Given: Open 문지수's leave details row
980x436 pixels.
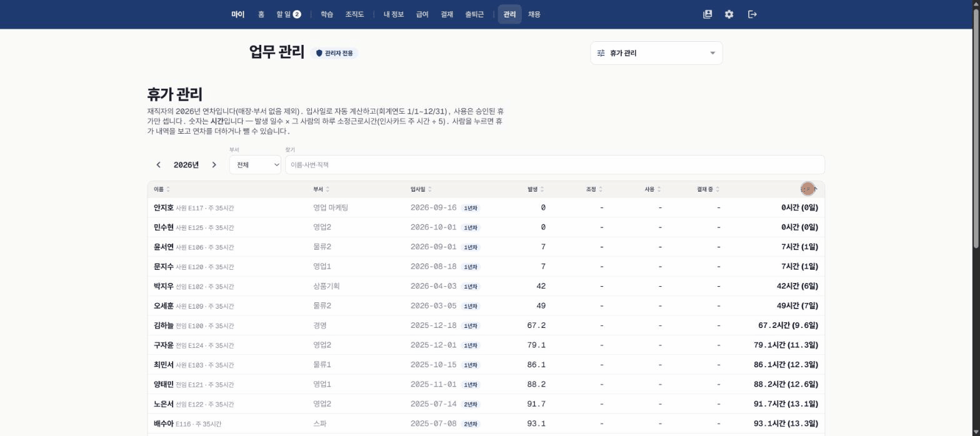Looking at the screenshot, I should pos(486,267).
